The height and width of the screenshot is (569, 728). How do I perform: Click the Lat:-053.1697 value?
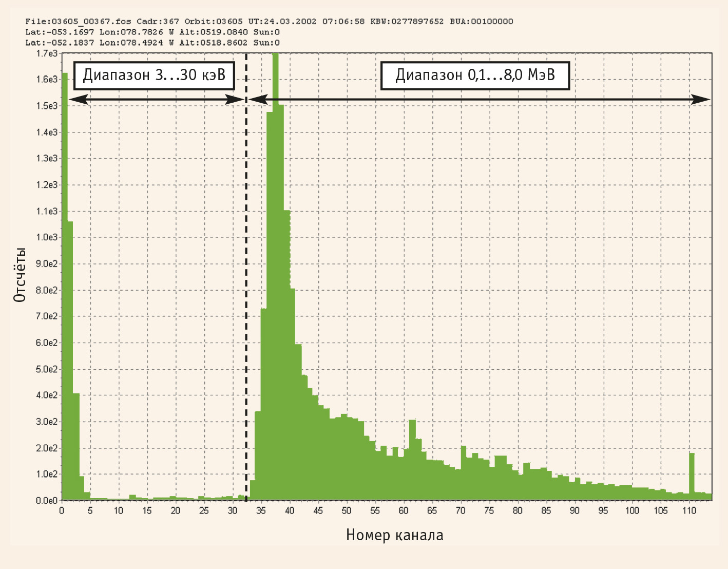click(x=60, y=32)
